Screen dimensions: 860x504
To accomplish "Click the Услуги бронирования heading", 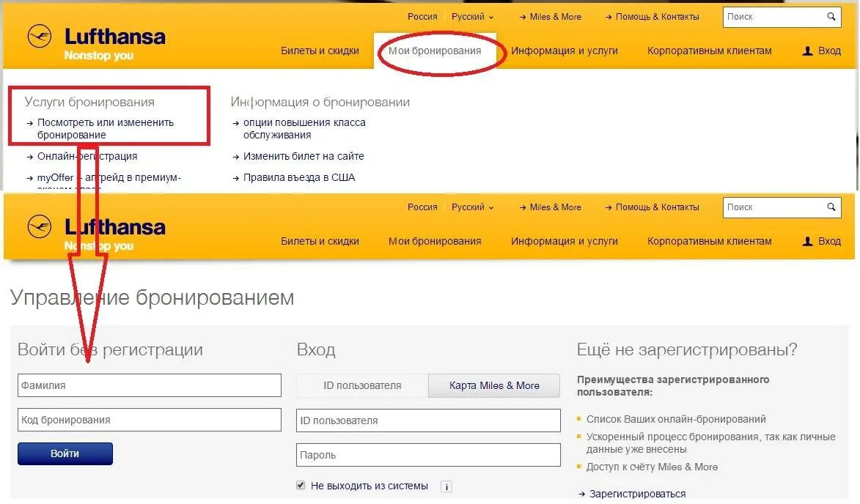I will pyautogui.click(x=89, y=102).
